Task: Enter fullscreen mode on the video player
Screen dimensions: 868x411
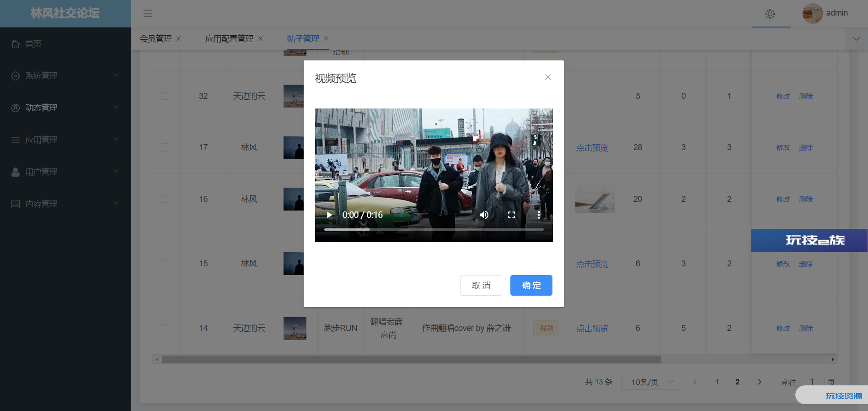Action: 511,215
